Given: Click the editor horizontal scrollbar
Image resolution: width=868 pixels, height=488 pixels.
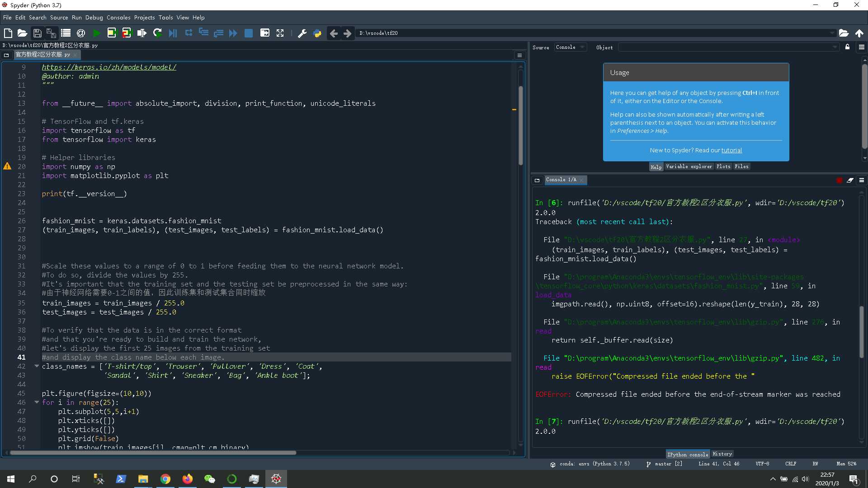Looking at the screenshot, I should (153, 452).
